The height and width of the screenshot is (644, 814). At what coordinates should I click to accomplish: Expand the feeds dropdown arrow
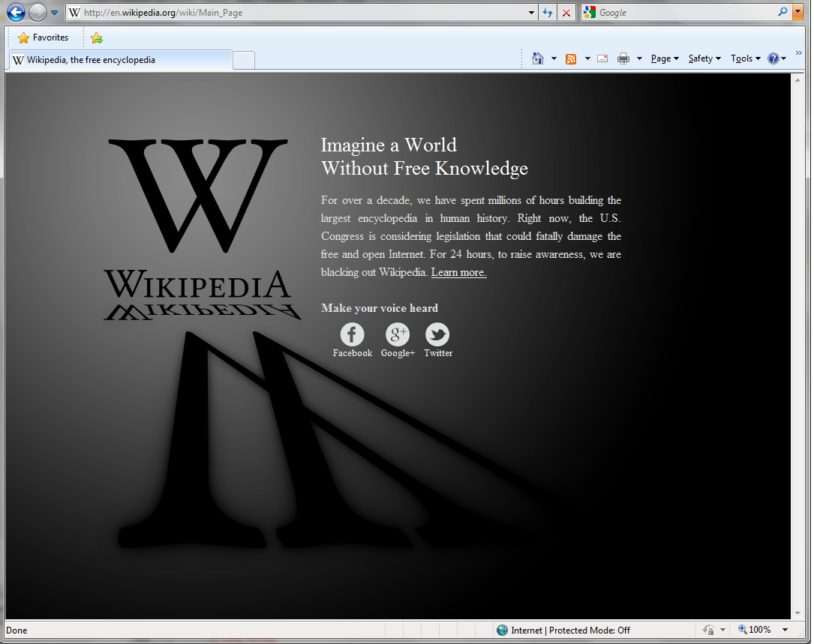587,58
